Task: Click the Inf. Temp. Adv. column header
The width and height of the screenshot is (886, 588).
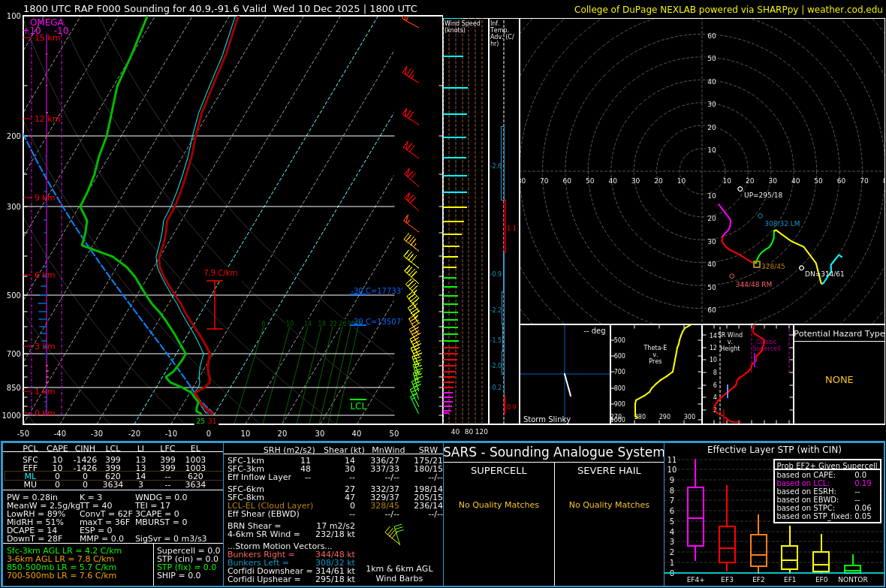Action: point(502,33)
